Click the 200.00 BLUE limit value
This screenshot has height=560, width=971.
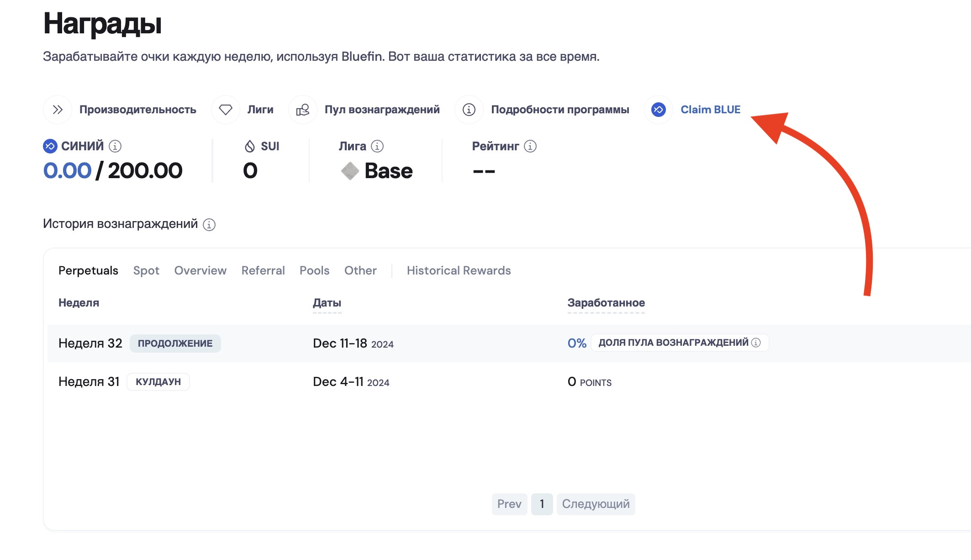tap(145, 171)
